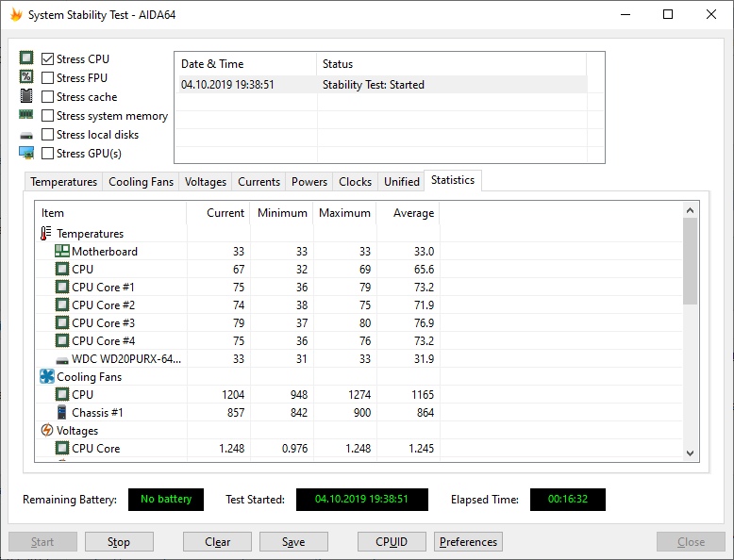The width and height of the screenshot is (734, 560).
Task: Click the Save button
Action: click(293, 542)
